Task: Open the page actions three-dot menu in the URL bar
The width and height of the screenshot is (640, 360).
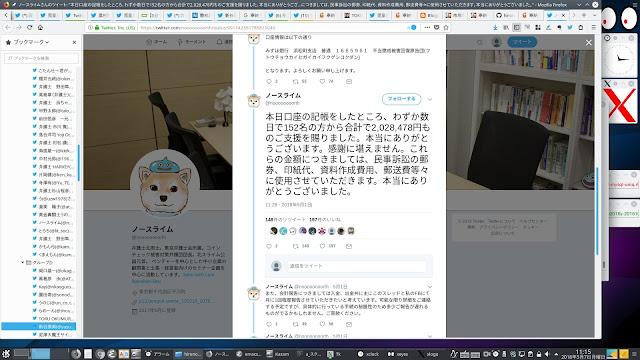Action: tap(427, 27)
